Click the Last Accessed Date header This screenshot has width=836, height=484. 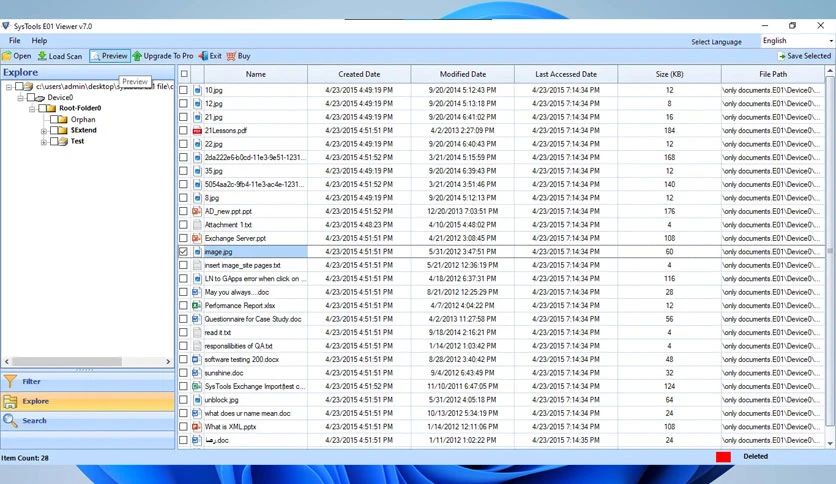click(x=566, y=74)
